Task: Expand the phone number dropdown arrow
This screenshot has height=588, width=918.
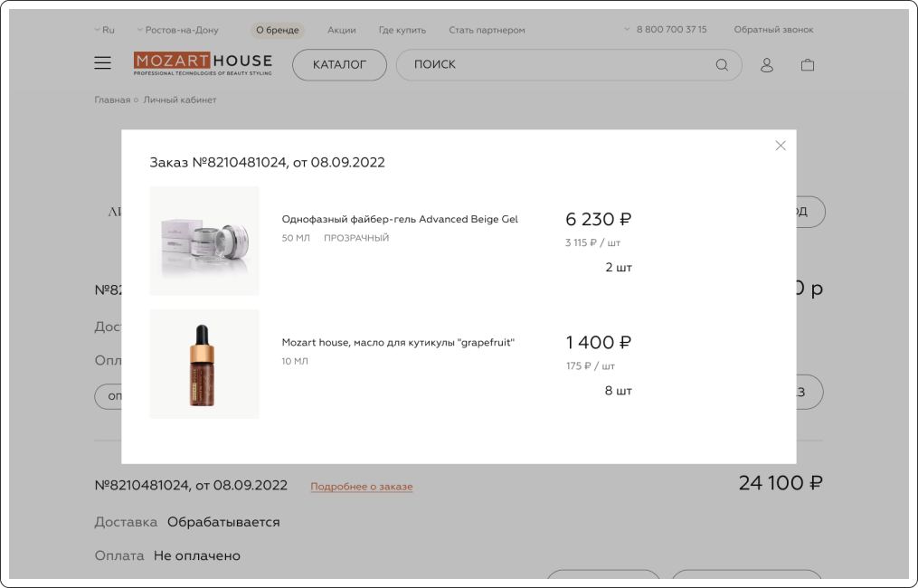Action: 627,29
